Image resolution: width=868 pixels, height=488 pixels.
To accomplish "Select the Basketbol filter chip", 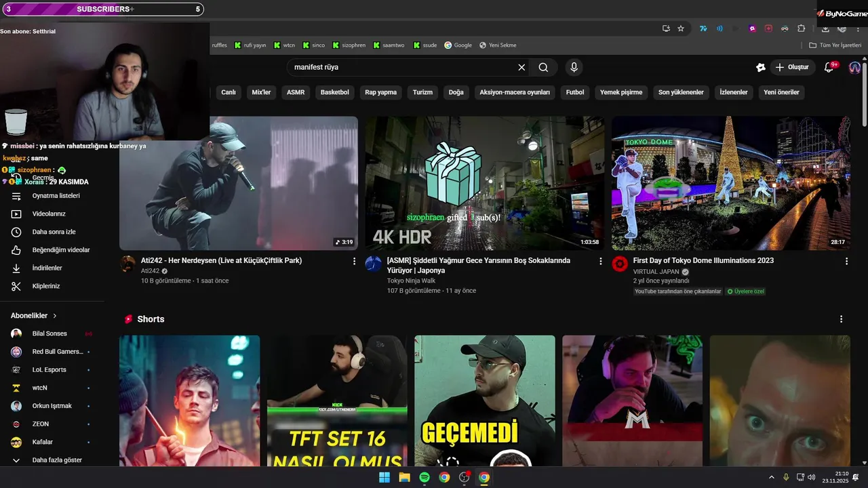I will 335,92.
